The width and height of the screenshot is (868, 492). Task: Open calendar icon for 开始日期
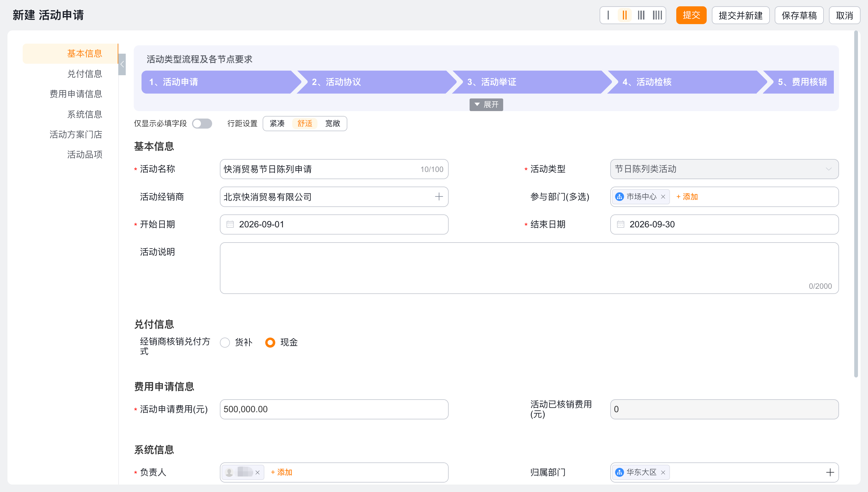click(230, 224)
